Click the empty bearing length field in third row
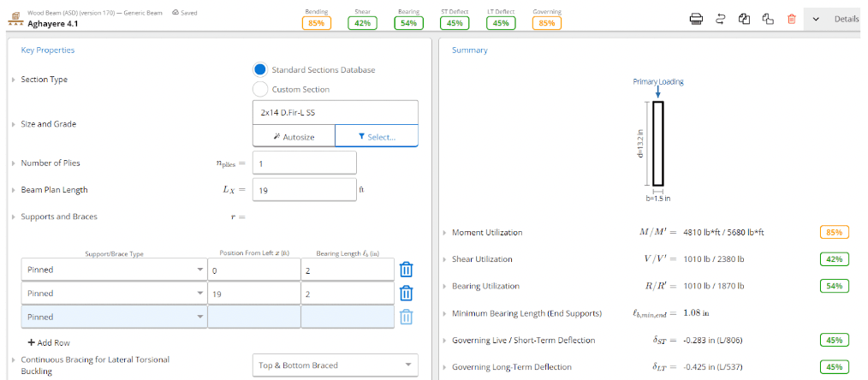 [348, 317]
